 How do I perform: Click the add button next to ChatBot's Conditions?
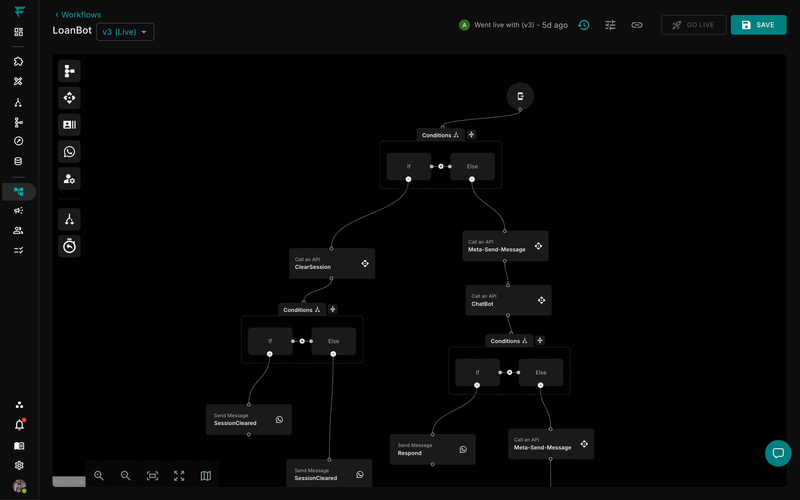(540, 341)
